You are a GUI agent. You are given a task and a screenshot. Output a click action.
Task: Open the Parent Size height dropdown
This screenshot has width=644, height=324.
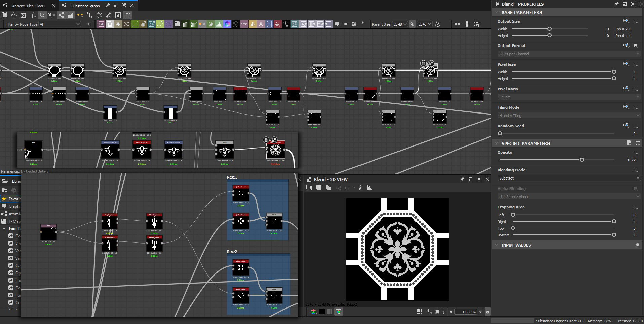pos(425,24)
